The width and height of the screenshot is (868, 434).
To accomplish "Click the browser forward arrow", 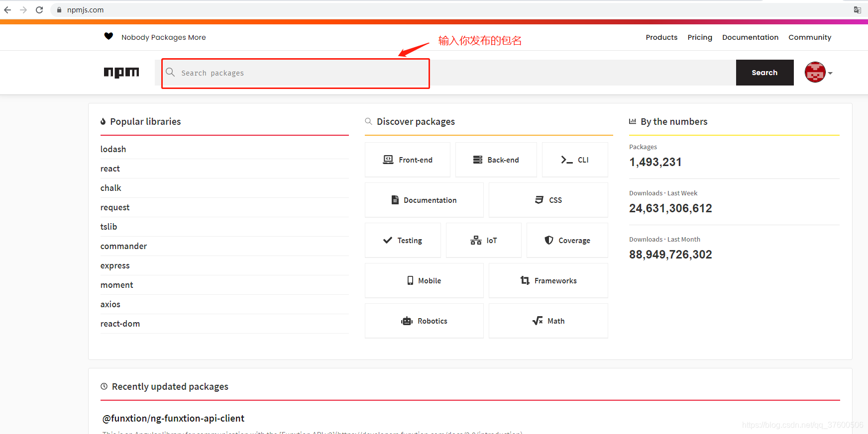I will coord(23,10).
